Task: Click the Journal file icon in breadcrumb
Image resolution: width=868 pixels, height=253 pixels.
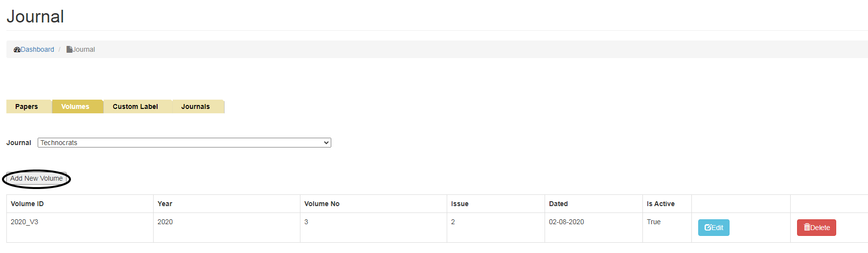Action: [69, 49]
